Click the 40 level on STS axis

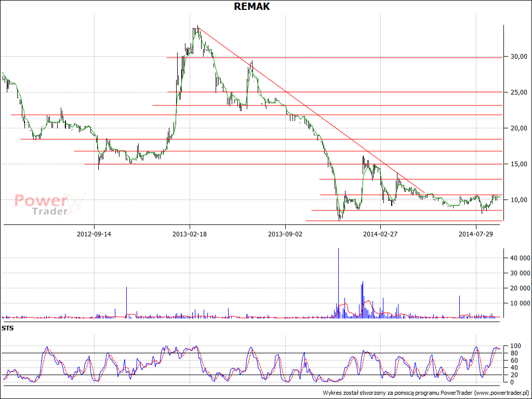click(514, 368)
